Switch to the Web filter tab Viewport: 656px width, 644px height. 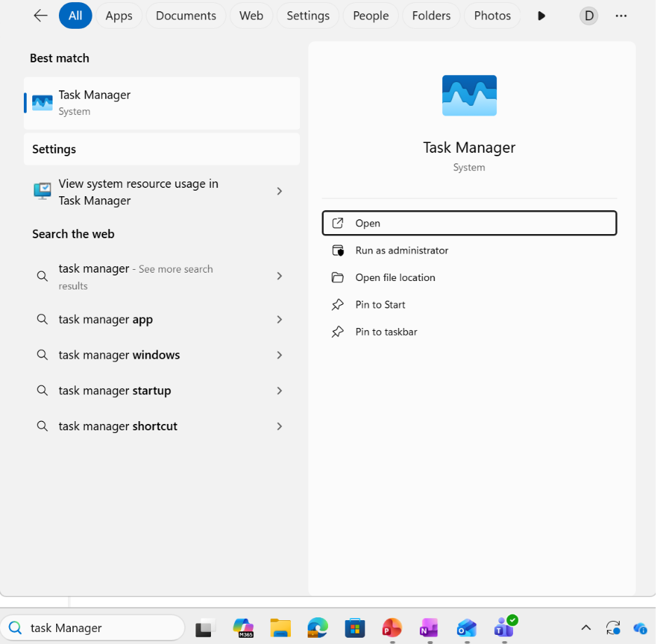(x=251, y=16)
